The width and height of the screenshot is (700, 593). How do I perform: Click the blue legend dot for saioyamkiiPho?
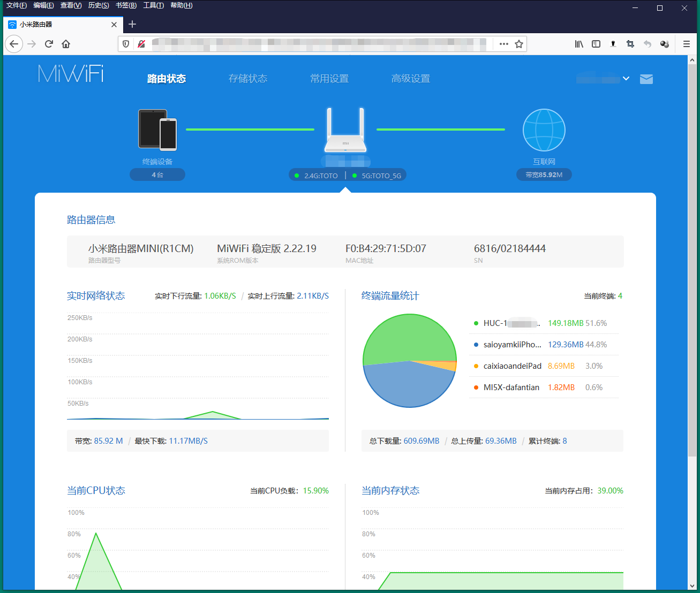476,345
